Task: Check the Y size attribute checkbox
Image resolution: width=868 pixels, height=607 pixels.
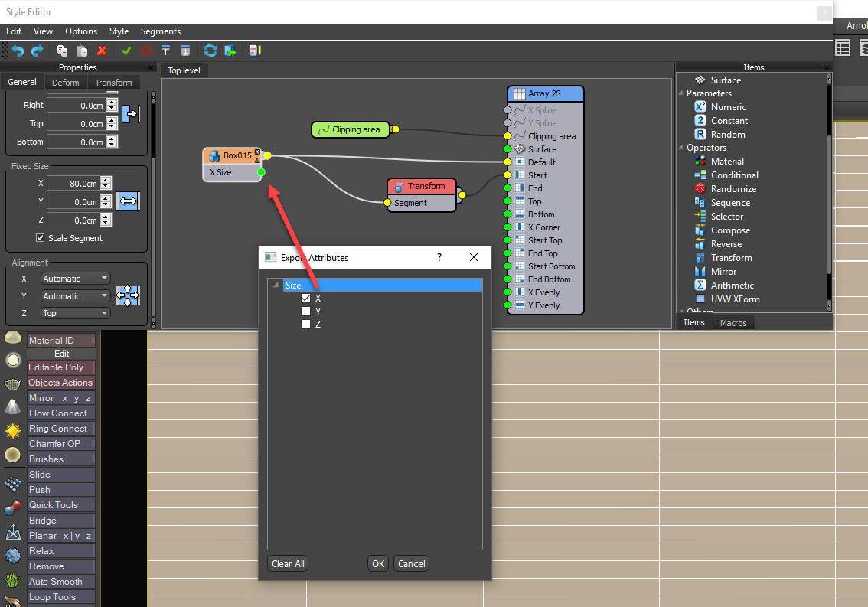Action: 306,312
